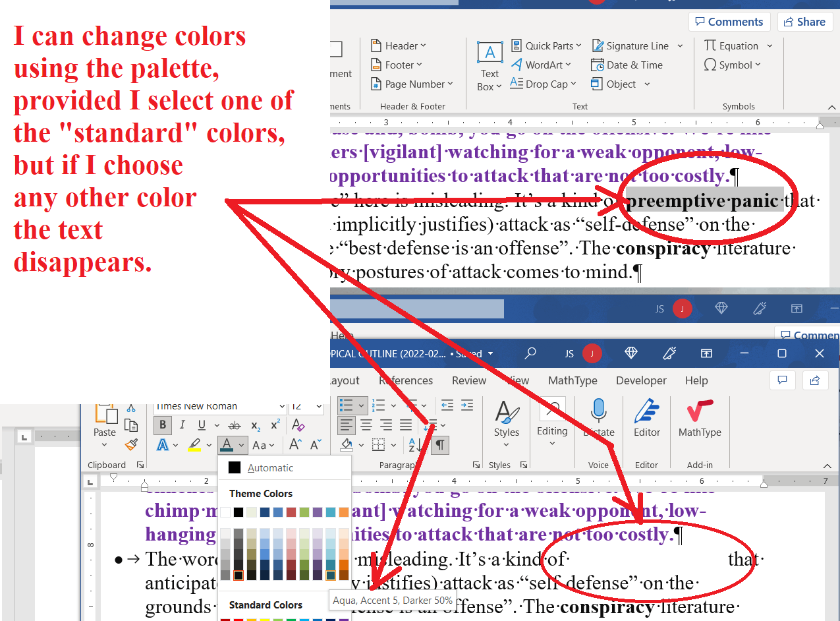Image resolution: width=840 pixels, height=621 pixels.
Task: Click Page Number in the top window ribbon
Action: (x=412, y=84)
